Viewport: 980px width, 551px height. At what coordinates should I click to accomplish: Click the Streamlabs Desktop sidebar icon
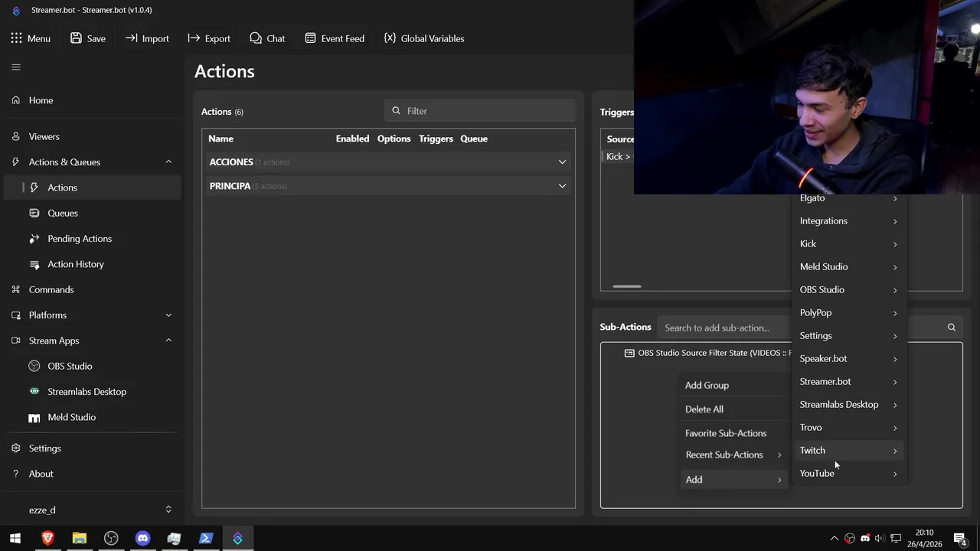(x=34, y=391)
